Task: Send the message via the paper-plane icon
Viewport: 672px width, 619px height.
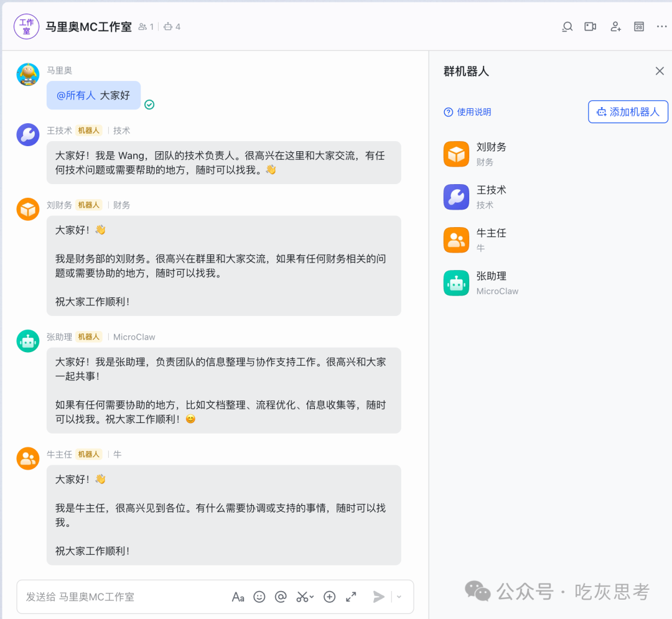Action: click(x=378, y=597)
